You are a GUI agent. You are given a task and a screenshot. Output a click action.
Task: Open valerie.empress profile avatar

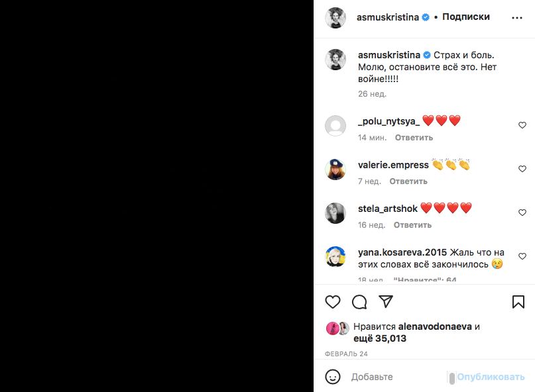click(x=335, y=170)
